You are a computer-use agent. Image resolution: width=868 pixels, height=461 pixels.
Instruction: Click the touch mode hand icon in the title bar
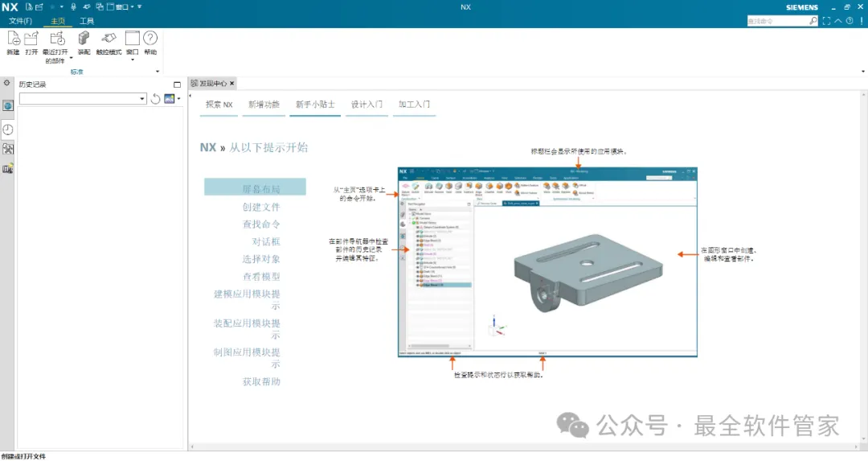click(86, 6)
